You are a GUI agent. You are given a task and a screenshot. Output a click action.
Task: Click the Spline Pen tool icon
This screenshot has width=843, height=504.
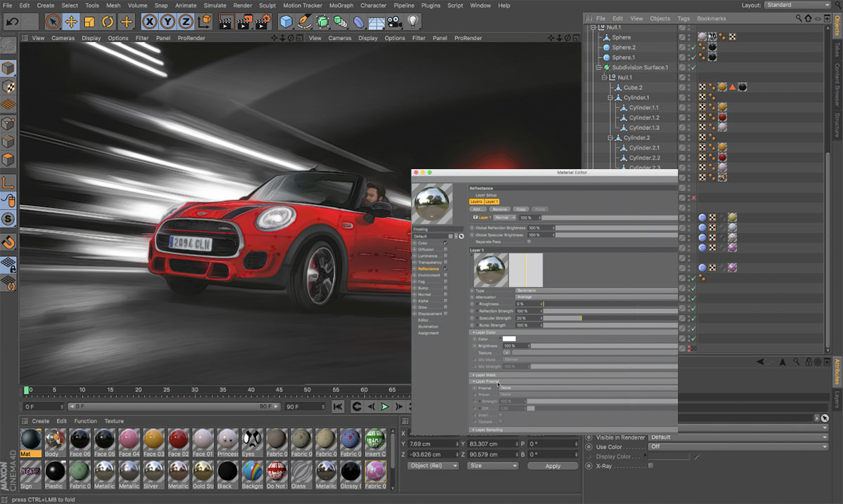click(x=305, y=22)
